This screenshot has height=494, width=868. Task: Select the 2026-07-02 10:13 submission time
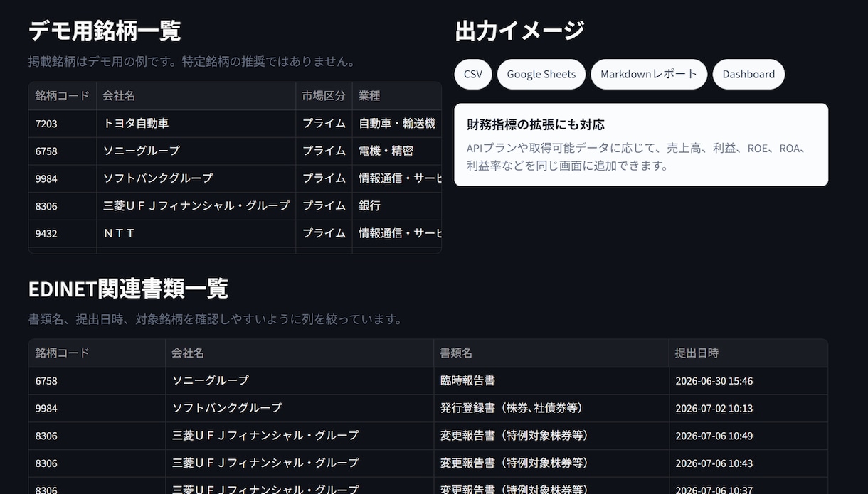pyautogui.click(x=748, y=408)
